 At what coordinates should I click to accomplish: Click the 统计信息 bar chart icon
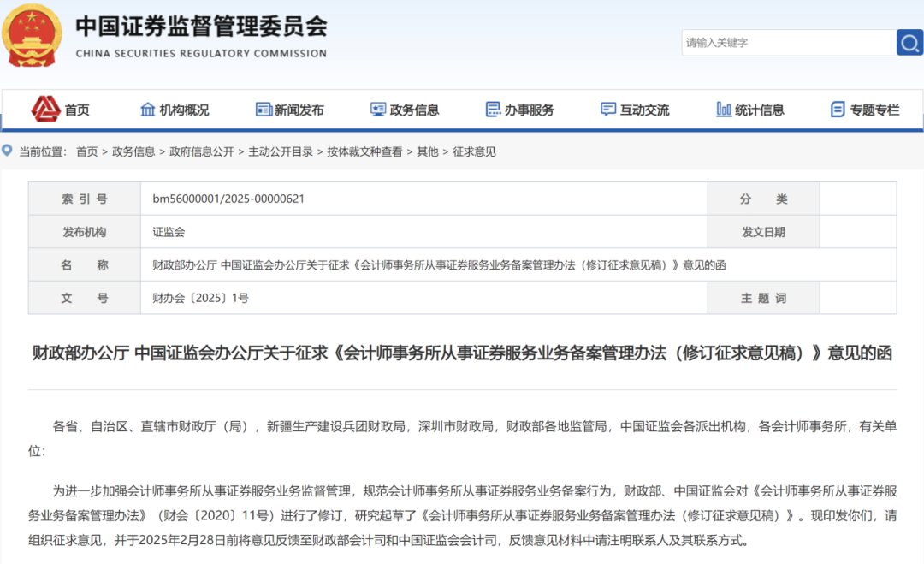(722, 109)
